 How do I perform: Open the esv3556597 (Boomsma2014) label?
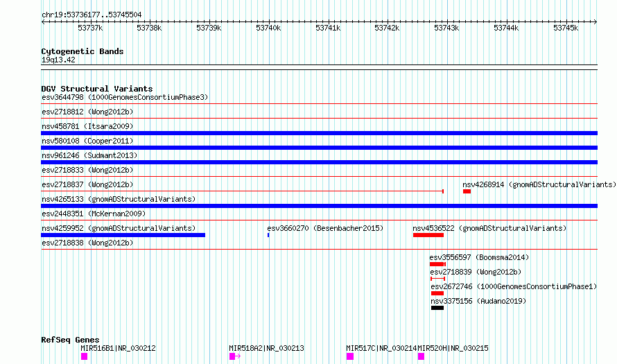click(479, 257)
